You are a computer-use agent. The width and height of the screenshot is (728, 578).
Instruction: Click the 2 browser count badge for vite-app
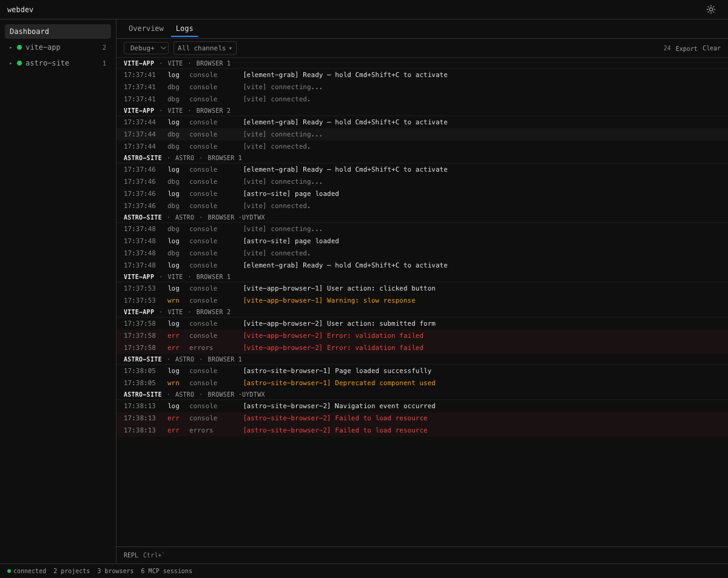[x=104, y=47]
